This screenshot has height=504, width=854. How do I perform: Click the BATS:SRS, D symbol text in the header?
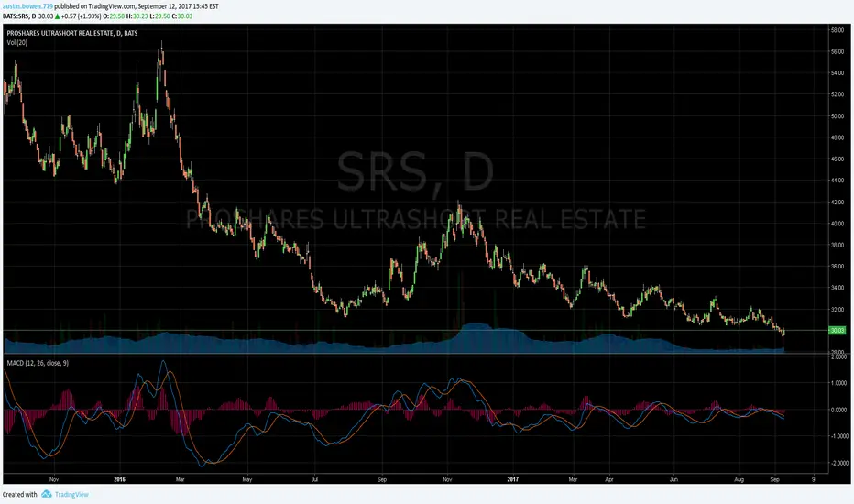click(19, 16)
